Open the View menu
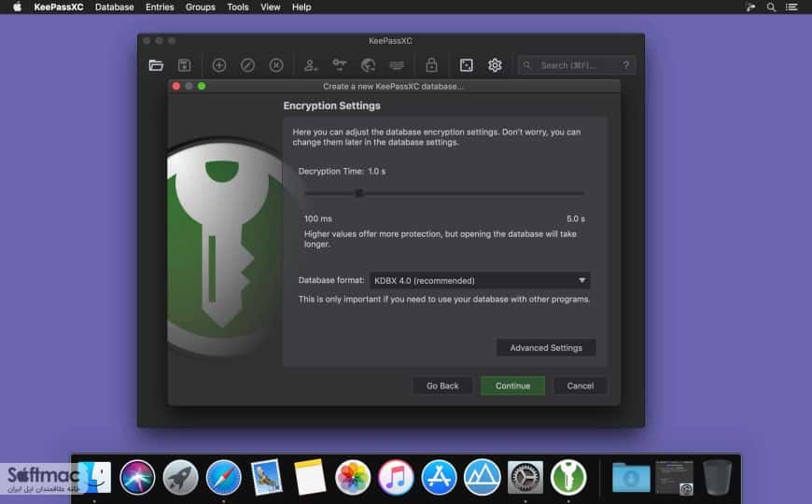 tap(271, 7)
